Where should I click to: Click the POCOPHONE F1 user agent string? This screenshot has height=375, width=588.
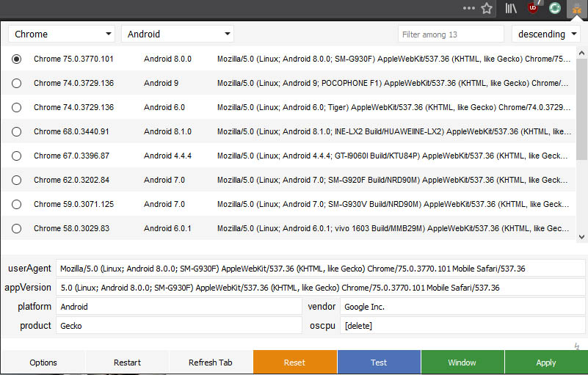(x=393, y=83)
